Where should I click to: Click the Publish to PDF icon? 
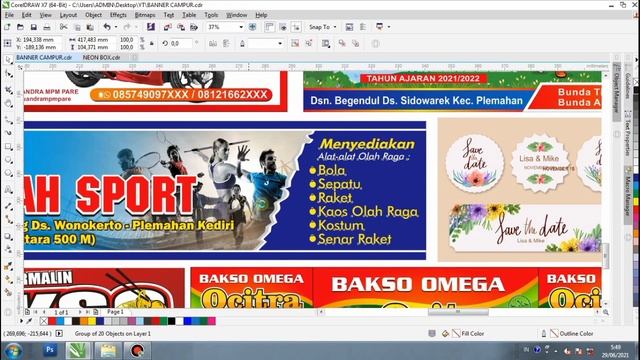[194, 27]
